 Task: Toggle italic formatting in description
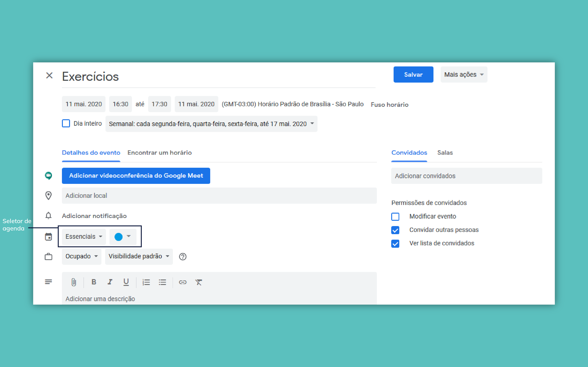pyautogui.click(x=110, y=282)
